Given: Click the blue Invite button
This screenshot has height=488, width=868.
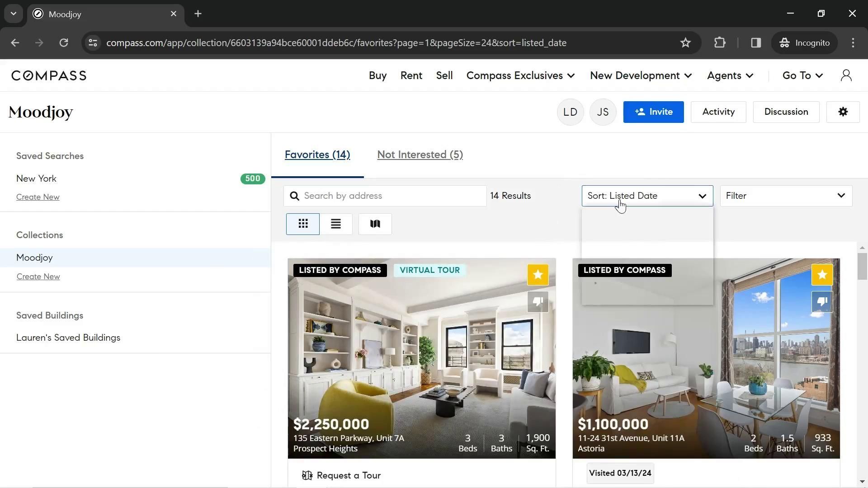Looking at the screenshot, I should click(x=653, y=112).
